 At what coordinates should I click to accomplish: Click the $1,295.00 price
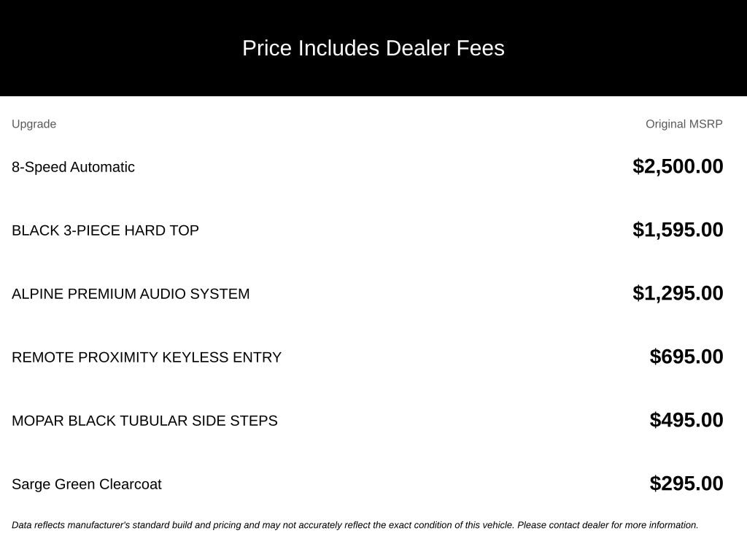pyautogui.click(x=678, y=293)
